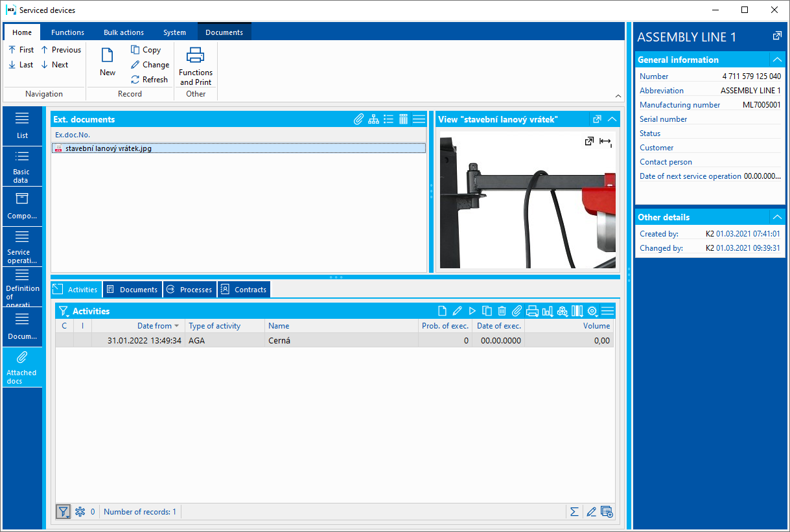Click Change in the Record group
Screen dimensions: 790x532
click(150, 64)
